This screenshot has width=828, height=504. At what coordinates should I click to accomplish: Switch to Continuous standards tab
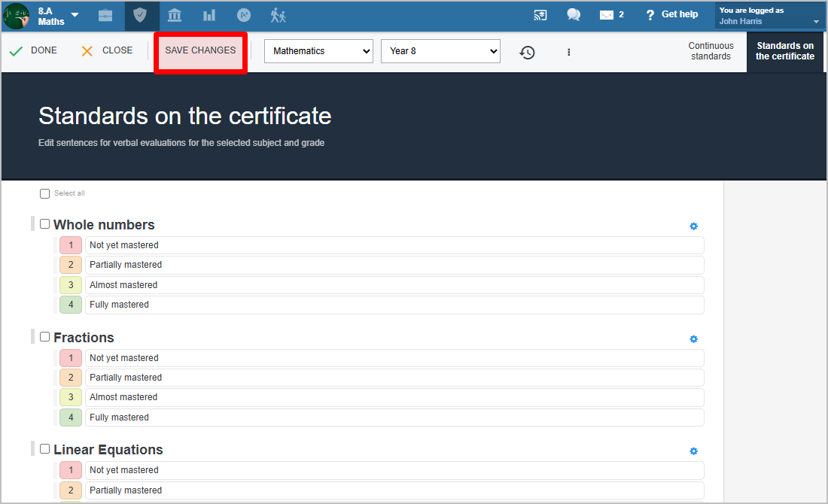pos(711,51)
